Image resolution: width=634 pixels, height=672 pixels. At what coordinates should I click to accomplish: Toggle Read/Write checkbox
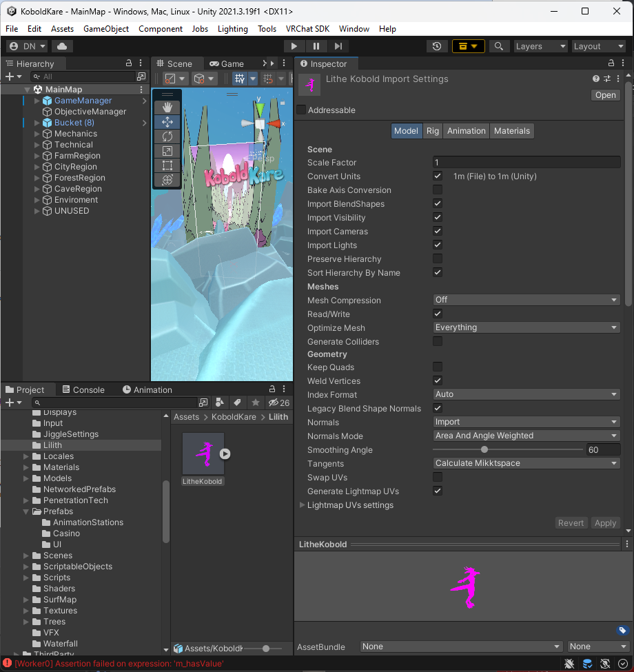click(x=438, y=314)
